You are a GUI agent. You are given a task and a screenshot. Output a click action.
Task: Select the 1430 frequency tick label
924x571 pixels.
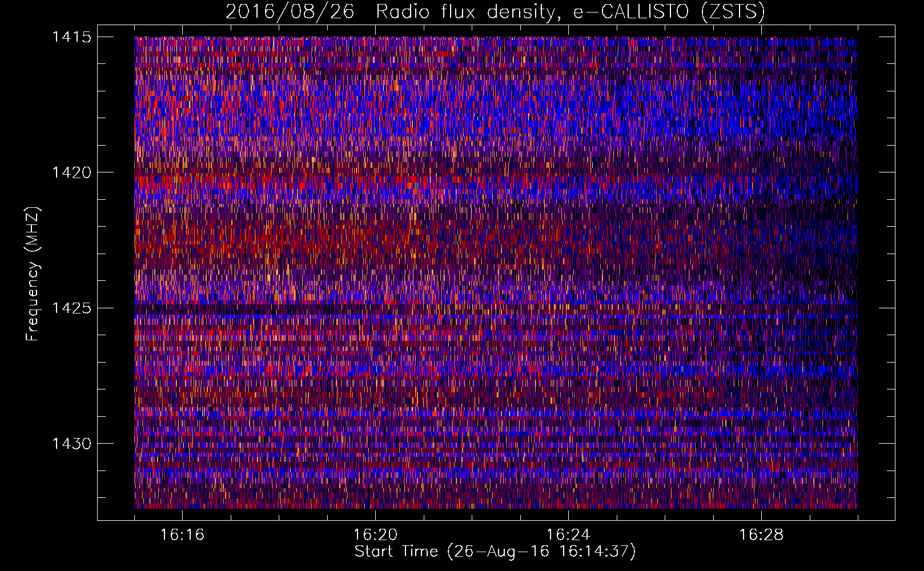pos(71,444)
